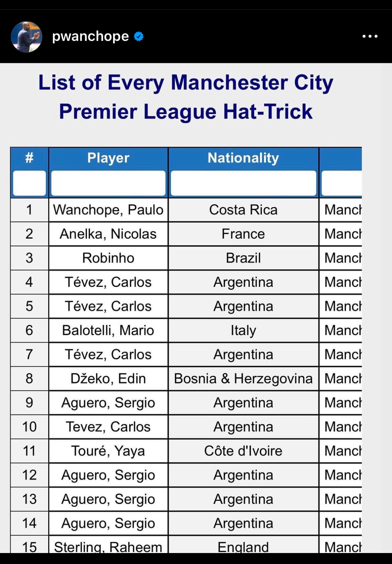The image size is (392, 564).
Task: Select the Côte d'Ivoire nationality cell
Action: point(243,451)
